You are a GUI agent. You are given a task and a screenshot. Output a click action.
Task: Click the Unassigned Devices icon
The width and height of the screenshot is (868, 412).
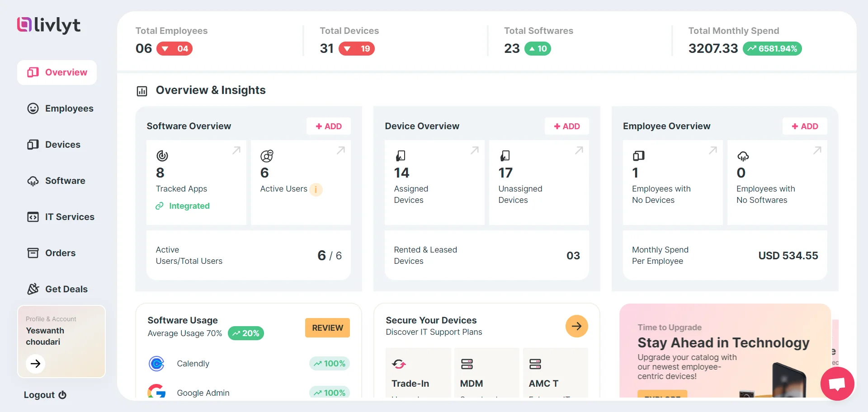click(505, 156)
